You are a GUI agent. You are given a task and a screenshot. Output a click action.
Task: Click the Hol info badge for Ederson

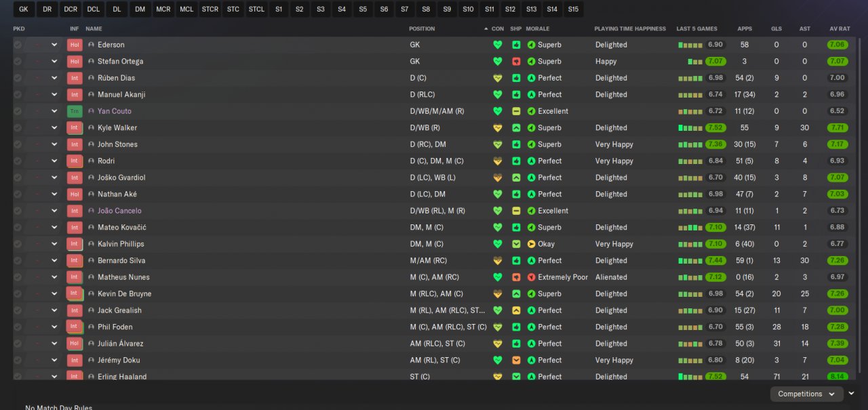tap(75, 45)
